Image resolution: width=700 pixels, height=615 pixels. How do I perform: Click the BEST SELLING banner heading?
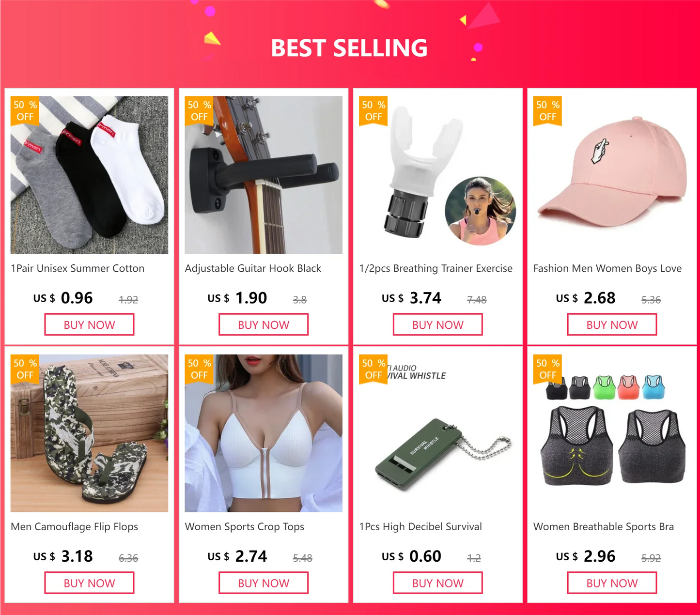click(x=349, y=48)
